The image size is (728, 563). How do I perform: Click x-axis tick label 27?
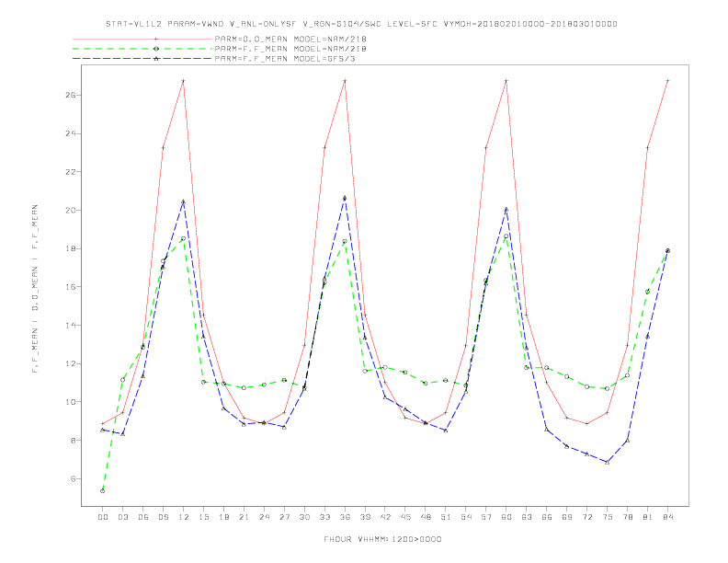pyautogui.click(x=284, y=517)
